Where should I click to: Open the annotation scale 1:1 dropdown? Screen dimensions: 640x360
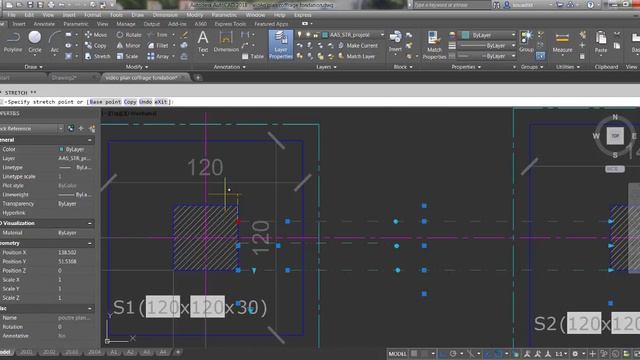pos(561,353)
